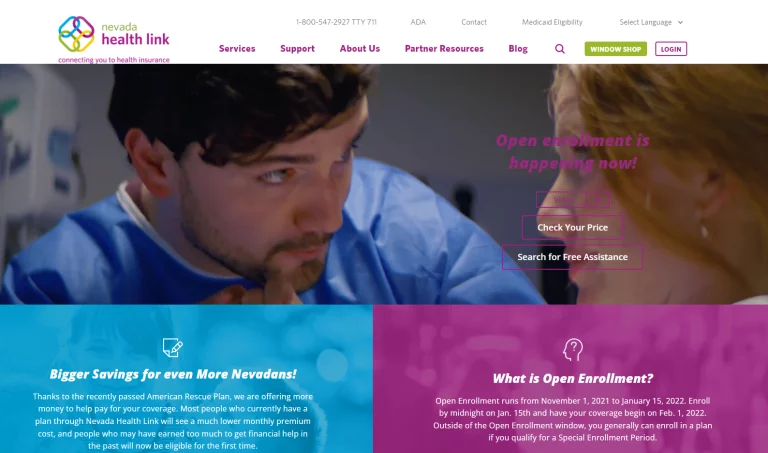Expand the Select Language dropdown
768x453 pixels.
tap(651, 22)
